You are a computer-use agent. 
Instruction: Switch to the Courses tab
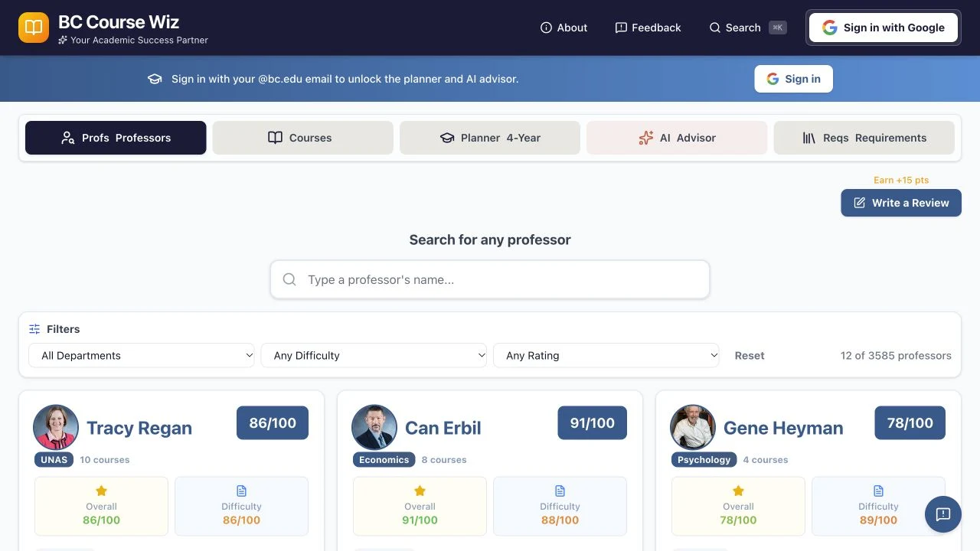302,138
